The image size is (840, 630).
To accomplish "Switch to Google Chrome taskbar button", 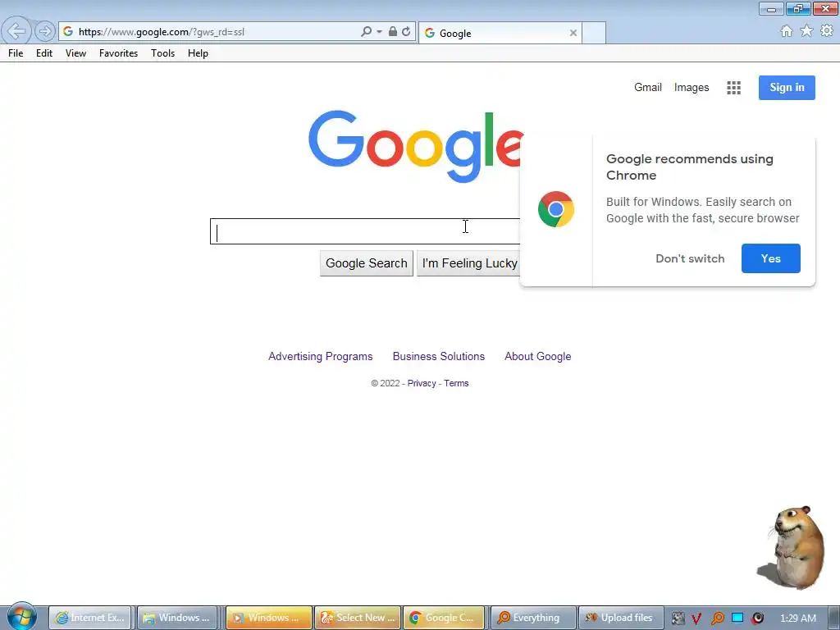I will pos(444,618).
